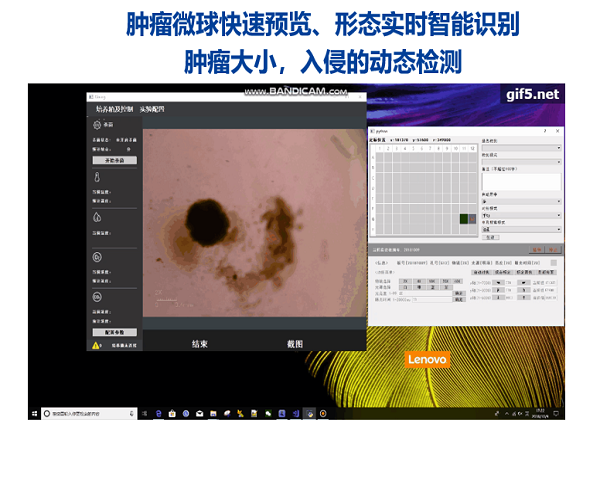The width and height of the screenshot is (600, 480).
Task: Click the Bandicam recorder taskbar icon
Action: click(x=323, y=413)
